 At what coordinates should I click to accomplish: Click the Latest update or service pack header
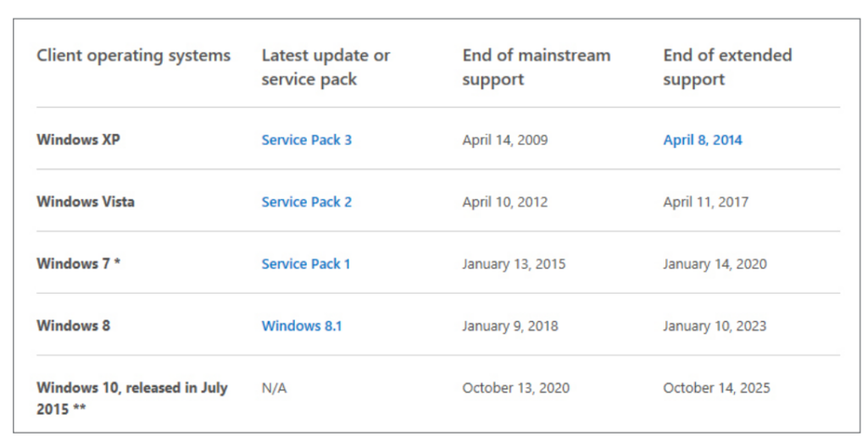pyautogui.click(x=325, y=67)
